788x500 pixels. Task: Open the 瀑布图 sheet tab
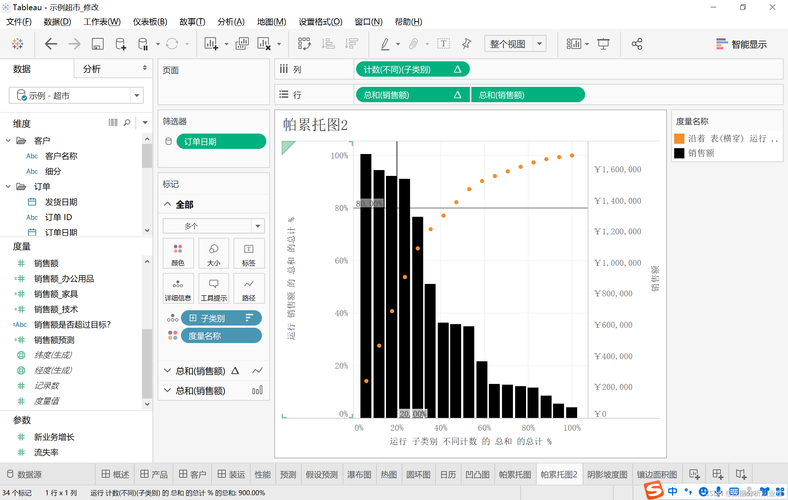point(359,474)
